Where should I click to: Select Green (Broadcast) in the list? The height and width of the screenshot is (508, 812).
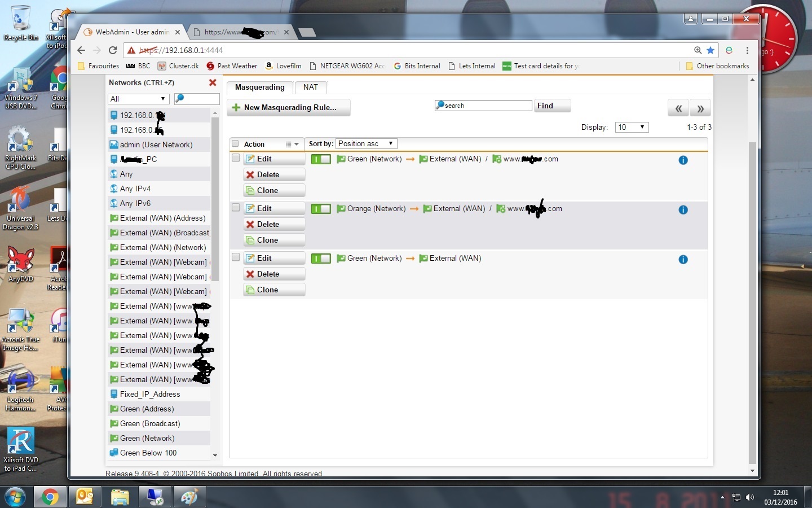point(159,423)
